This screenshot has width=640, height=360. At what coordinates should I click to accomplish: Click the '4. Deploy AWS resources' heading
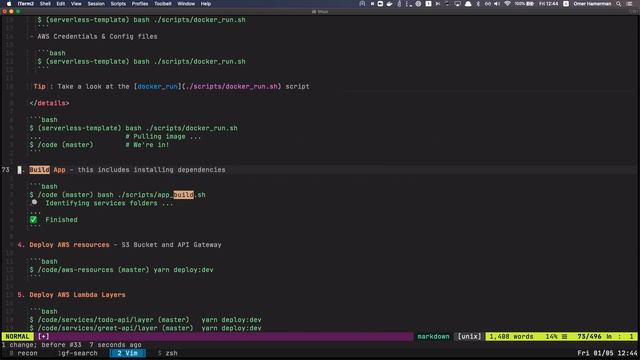63,245
